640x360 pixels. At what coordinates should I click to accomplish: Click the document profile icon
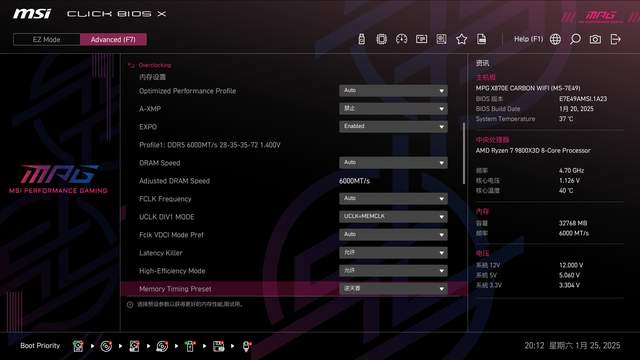481,39
